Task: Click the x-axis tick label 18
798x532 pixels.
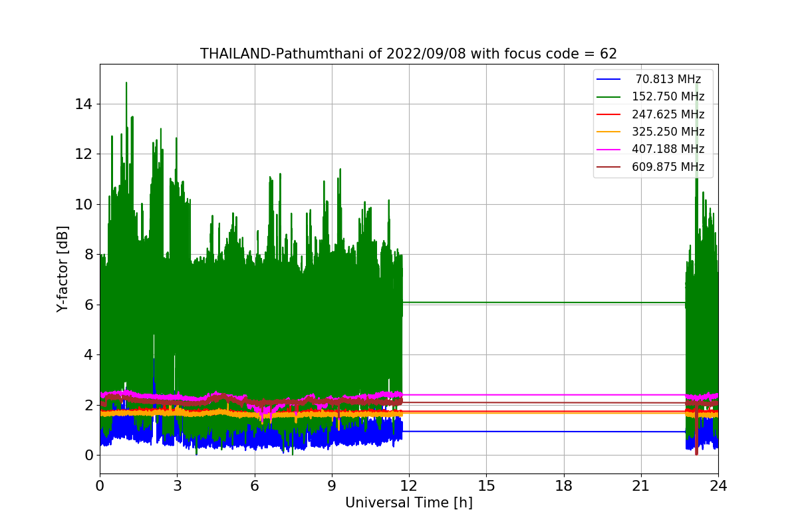Action: point(563,485)
